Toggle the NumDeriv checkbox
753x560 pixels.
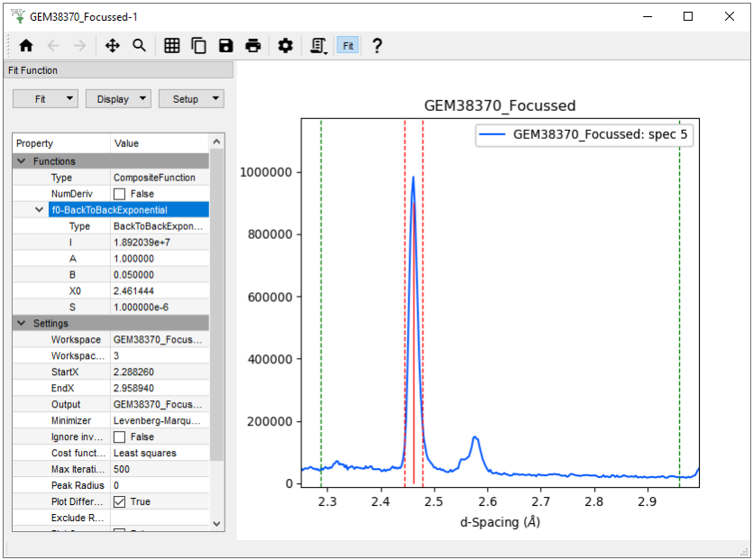click(119, 194)
